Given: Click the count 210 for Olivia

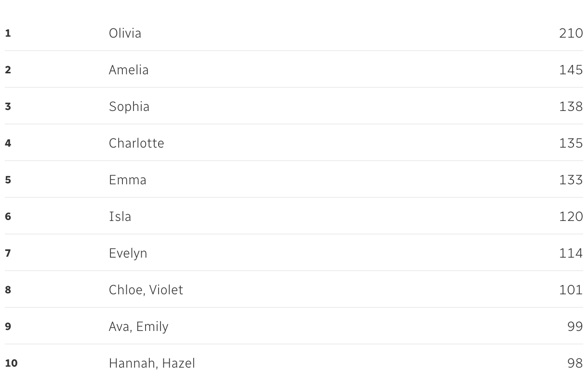Looking at the screenshot, I should coord(571,33).
